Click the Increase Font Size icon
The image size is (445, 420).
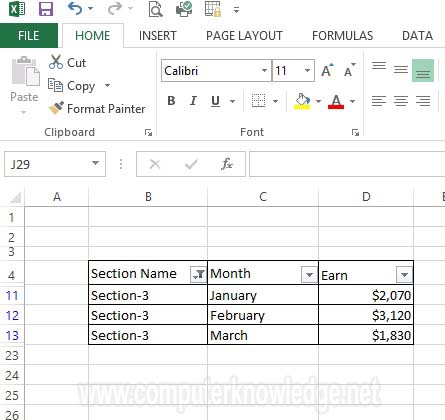tap(327, 70)
